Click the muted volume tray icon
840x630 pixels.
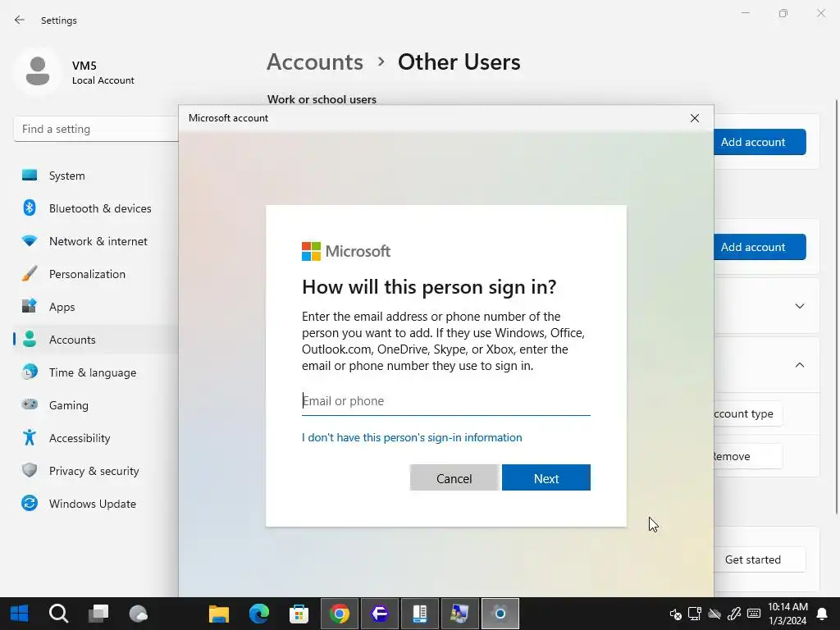676,614
